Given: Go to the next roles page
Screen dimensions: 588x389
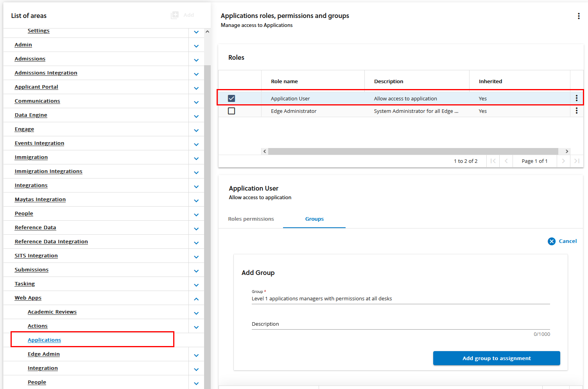Looking at the screenshot, I should pos(563,161).
